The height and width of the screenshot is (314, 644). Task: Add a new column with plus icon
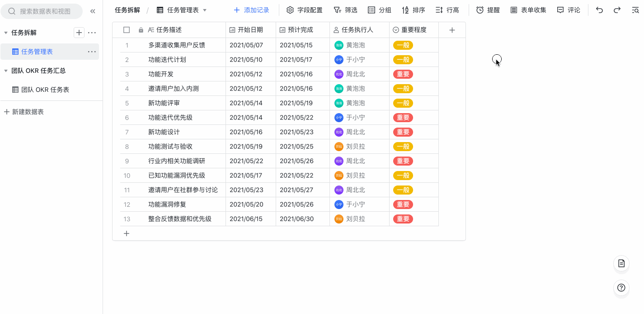pyautogui.click(x=452, y=30)
